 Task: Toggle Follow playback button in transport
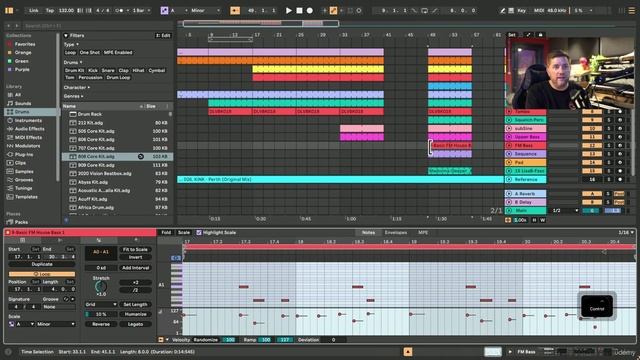pyautogui.click(x=235, y=10)
